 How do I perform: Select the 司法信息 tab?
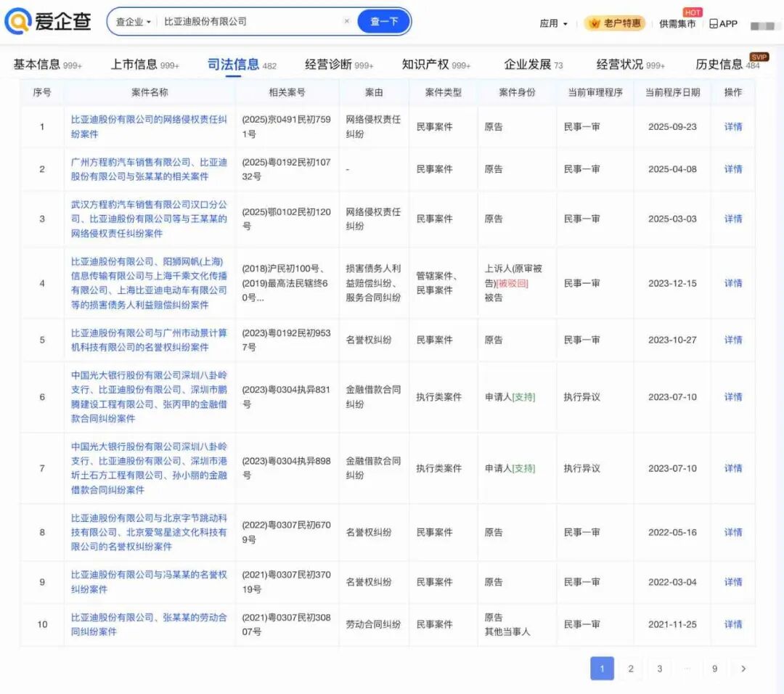pos(242,65)
